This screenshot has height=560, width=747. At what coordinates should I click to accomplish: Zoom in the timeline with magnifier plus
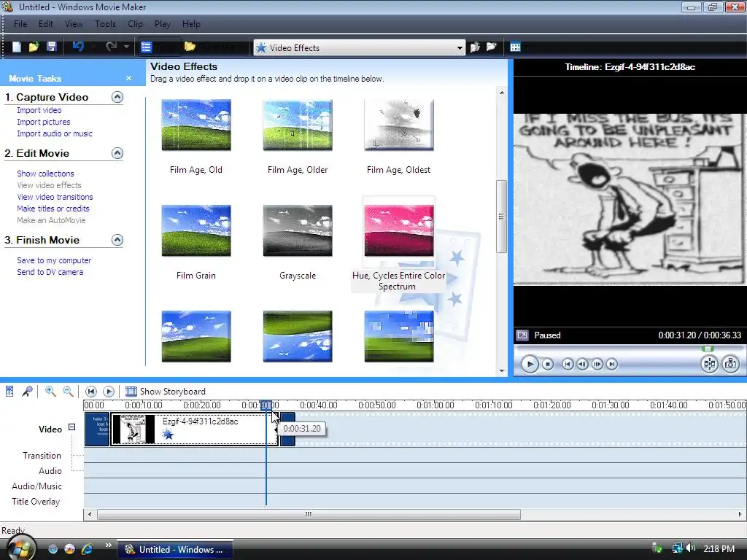pos(50,392)
